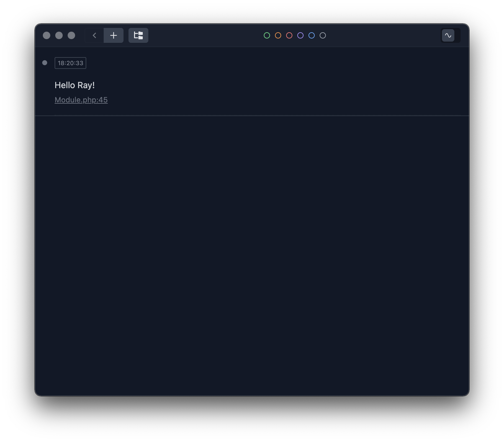Open the Module.php:45 file link
Viewport: 504px width, 442px height.
click(x=81, y=100)
